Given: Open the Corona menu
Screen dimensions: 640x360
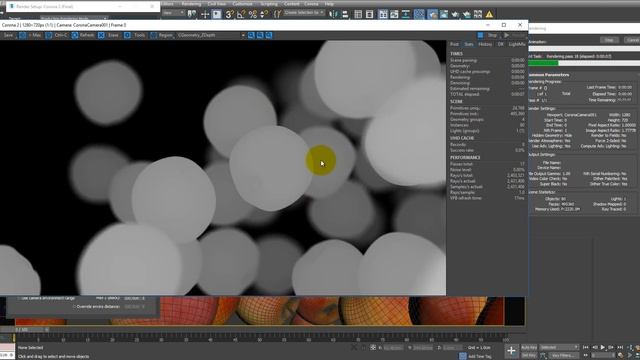Looking at the screenshot, I should click(x=311, y=4).
